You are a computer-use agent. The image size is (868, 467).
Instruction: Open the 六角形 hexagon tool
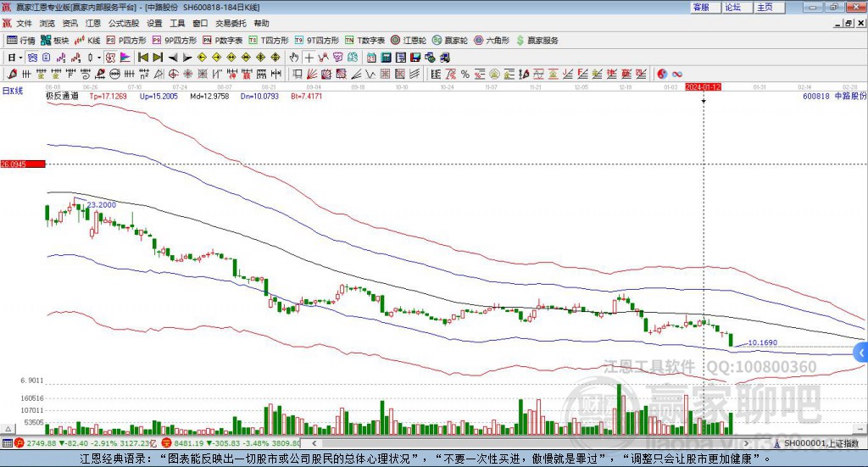(x=491, y=40)
